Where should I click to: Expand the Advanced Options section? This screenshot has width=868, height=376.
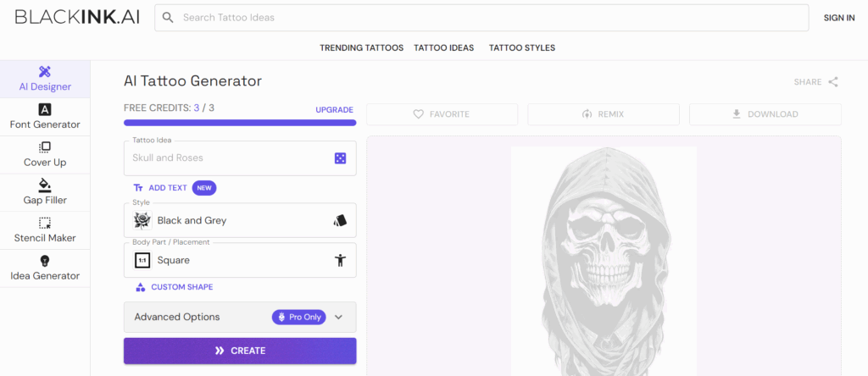pyautogui.click(x=240, y=317)
